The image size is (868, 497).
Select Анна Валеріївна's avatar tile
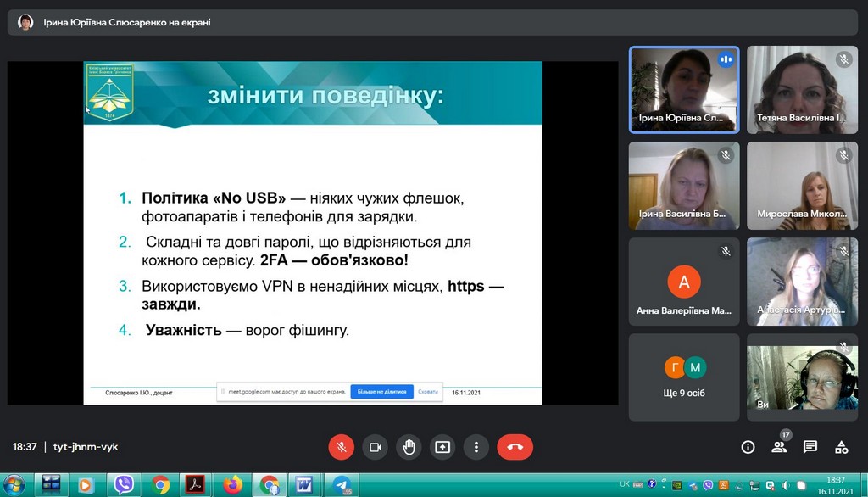[x=684, y=281]
